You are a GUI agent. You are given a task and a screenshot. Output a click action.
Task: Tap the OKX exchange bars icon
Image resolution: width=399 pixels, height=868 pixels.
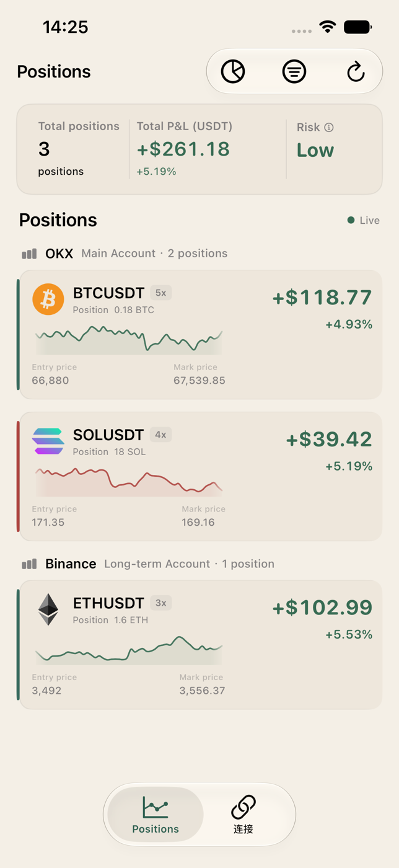coord(29,254)
